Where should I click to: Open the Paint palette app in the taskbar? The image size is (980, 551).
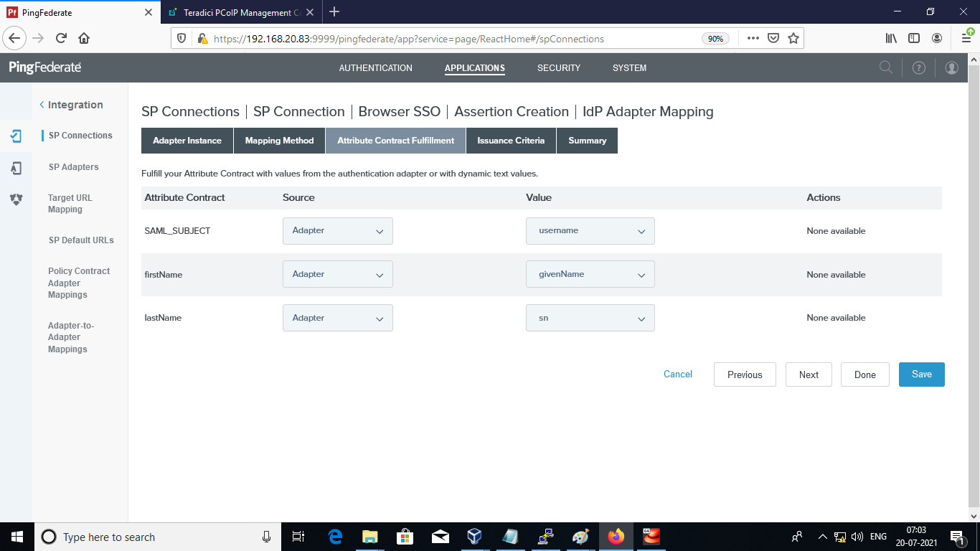(580, 537)
